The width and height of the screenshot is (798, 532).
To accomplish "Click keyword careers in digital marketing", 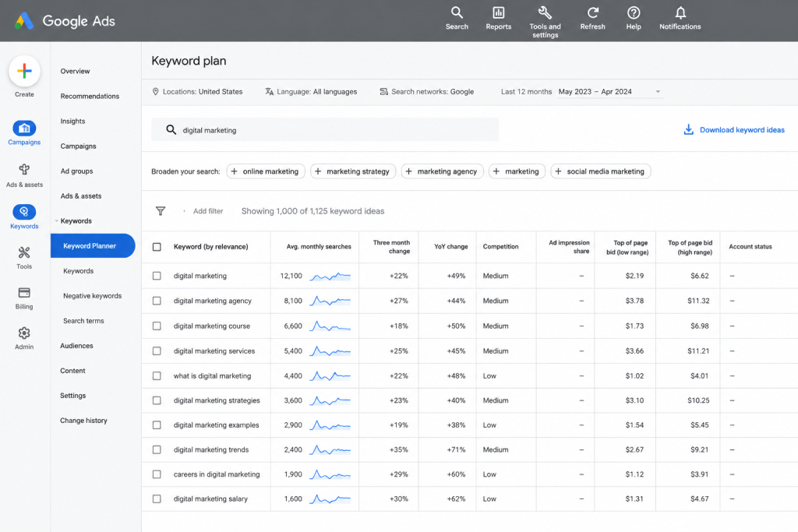I will coord(217,474).
